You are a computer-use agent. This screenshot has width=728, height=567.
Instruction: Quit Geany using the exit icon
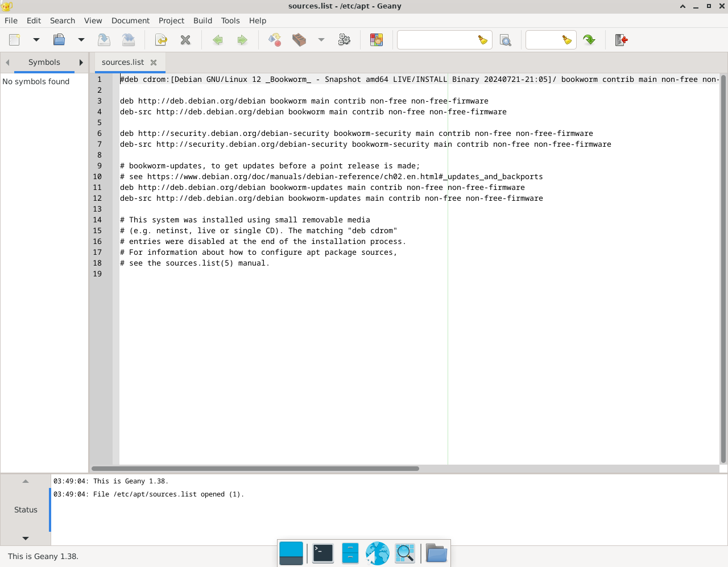[622, 40]
